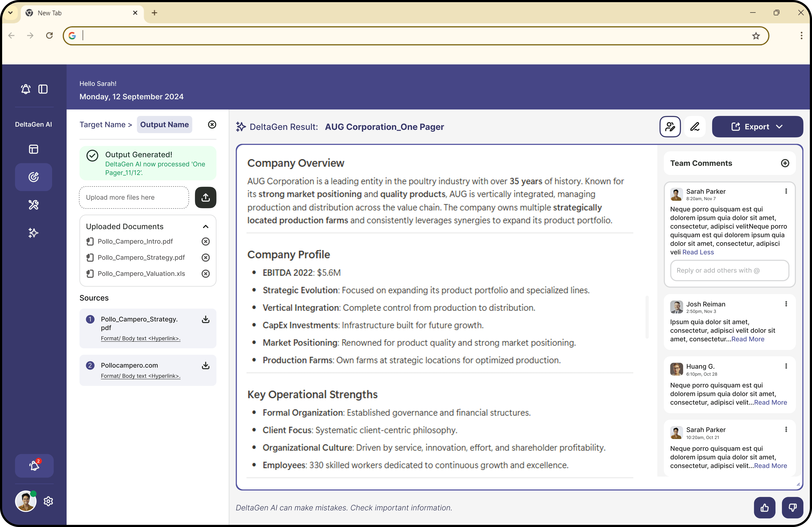Select the Output Name tab
This screenshot has height=527, width=812.
click(164, 124)
